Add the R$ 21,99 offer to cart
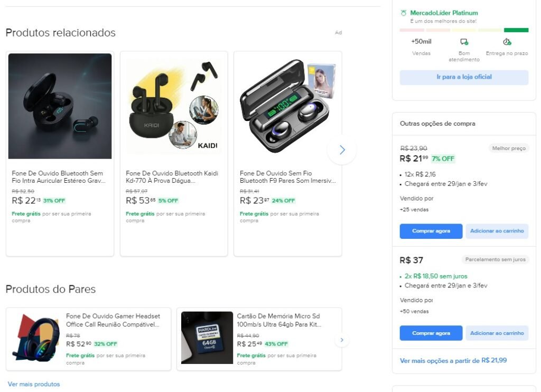Screen dimensions: 541x392 (x=497, y=231)
